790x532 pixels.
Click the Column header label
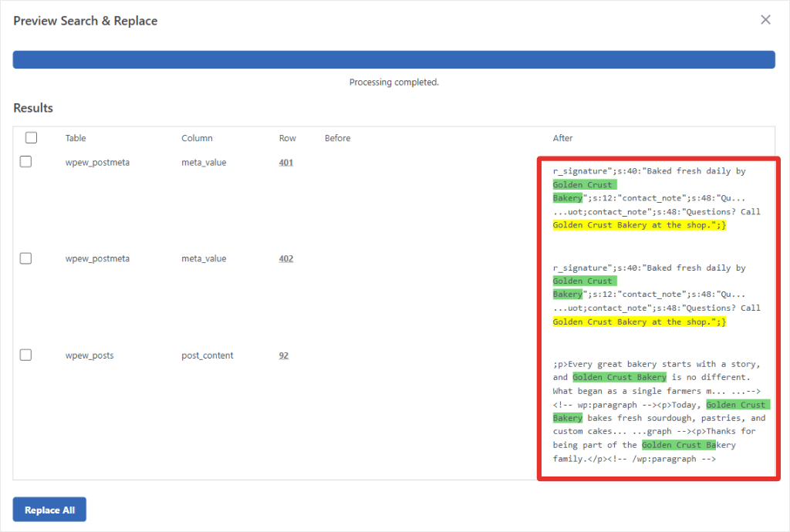(x=197, y=138)
